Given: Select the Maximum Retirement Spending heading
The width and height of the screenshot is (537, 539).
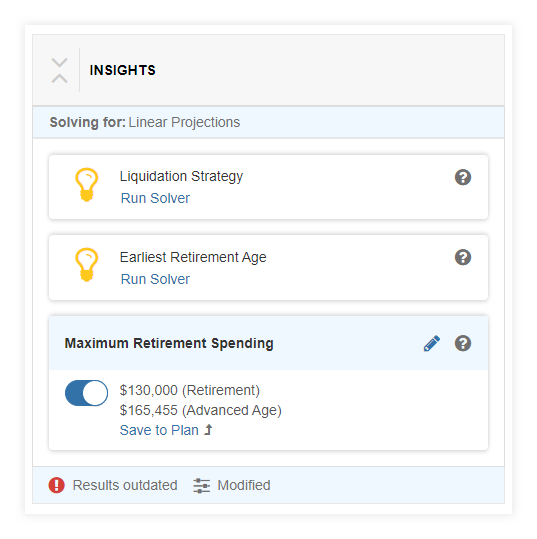Looking at the screenshot, I should 169,343.
